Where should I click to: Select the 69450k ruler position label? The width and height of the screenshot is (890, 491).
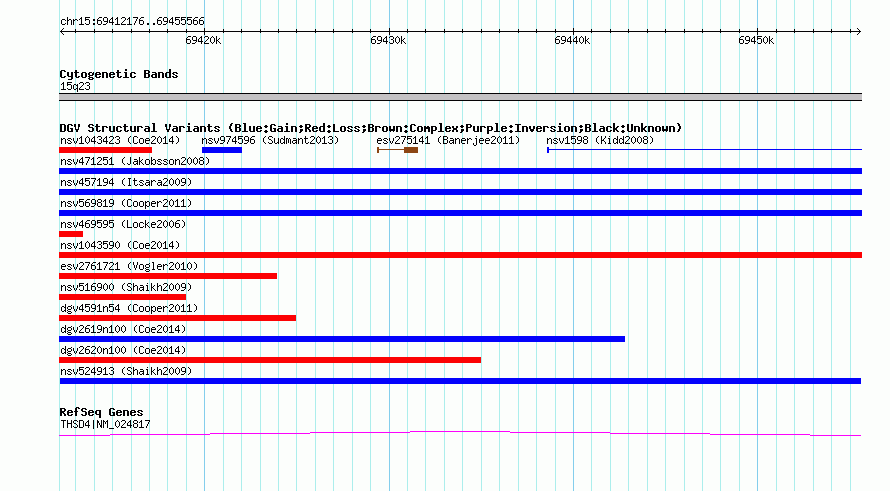[756, 40]
